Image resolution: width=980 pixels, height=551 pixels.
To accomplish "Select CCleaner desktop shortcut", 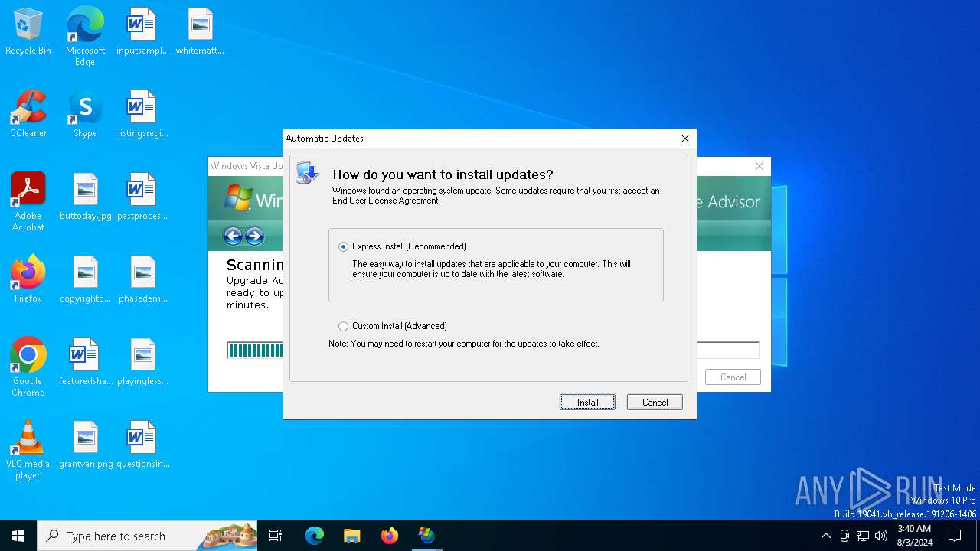I will tap(28, 115).
